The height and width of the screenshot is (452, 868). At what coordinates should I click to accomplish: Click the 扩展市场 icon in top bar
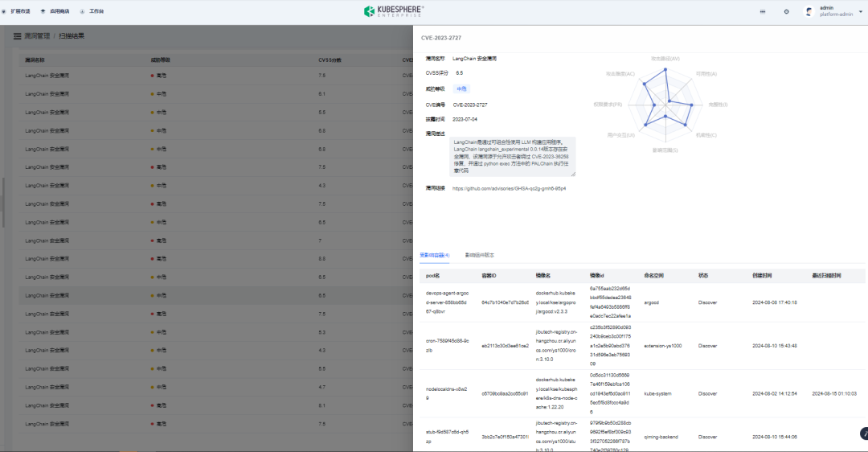pyautogui.click(x=4, y=11)
